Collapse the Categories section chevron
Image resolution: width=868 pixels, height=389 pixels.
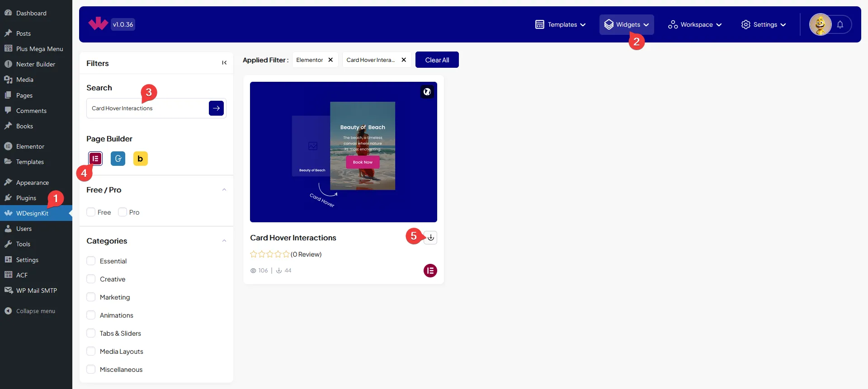224,241
